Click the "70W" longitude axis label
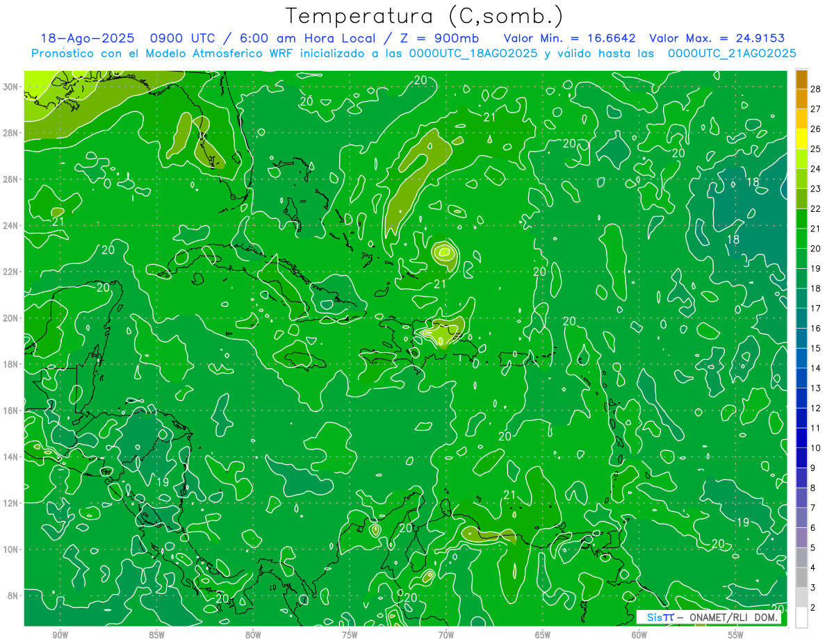 446,635
